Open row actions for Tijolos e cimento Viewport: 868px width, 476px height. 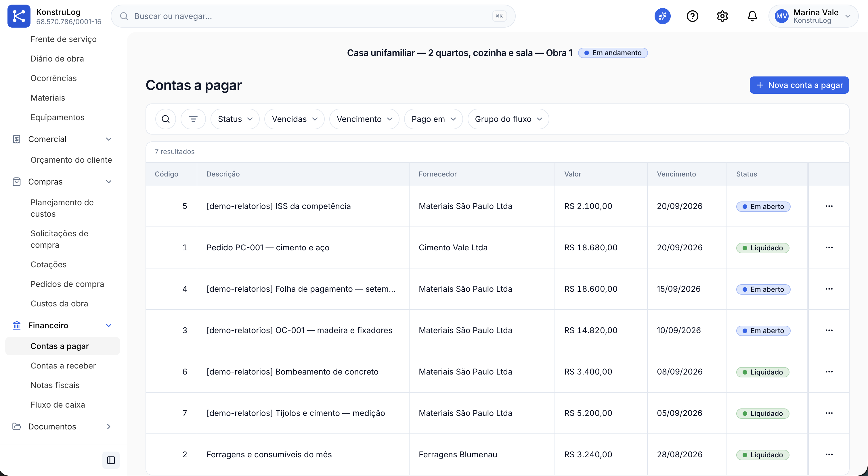(x=829, y=413)
